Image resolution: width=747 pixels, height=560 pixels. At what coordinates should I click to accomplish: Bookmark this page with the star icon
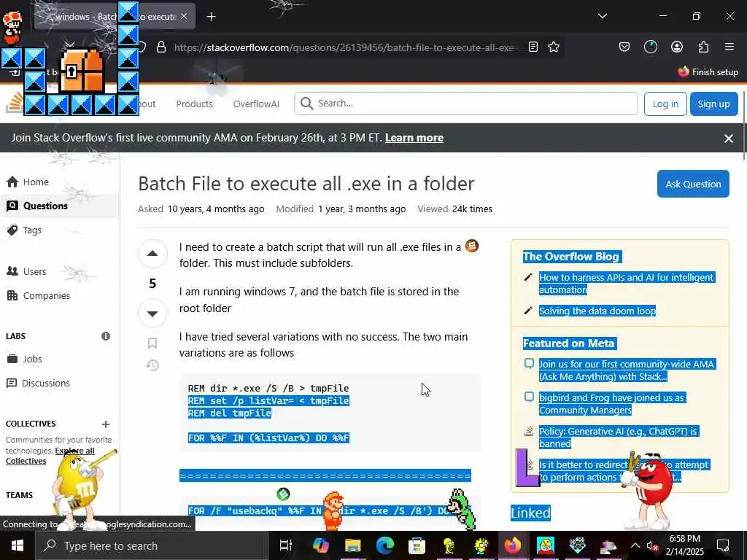pyautogui.click(x=553, y=47)
